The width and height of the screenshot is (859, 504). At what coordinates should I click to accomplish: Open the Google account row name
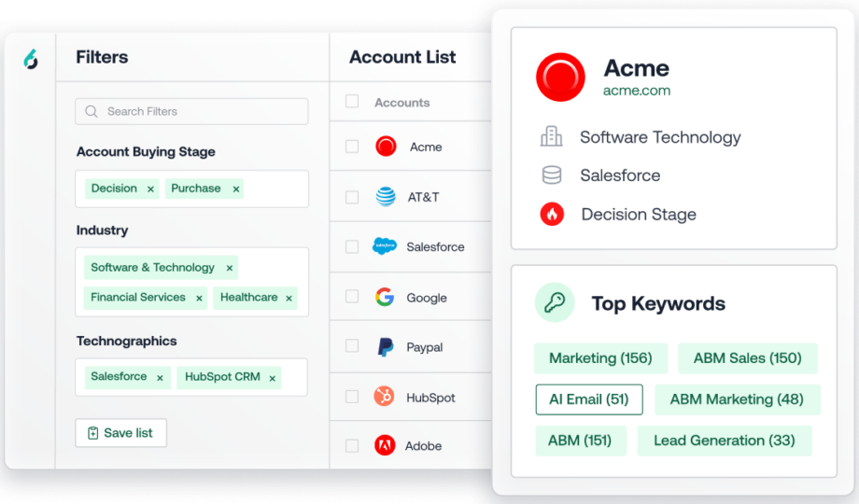pos(426,298)
